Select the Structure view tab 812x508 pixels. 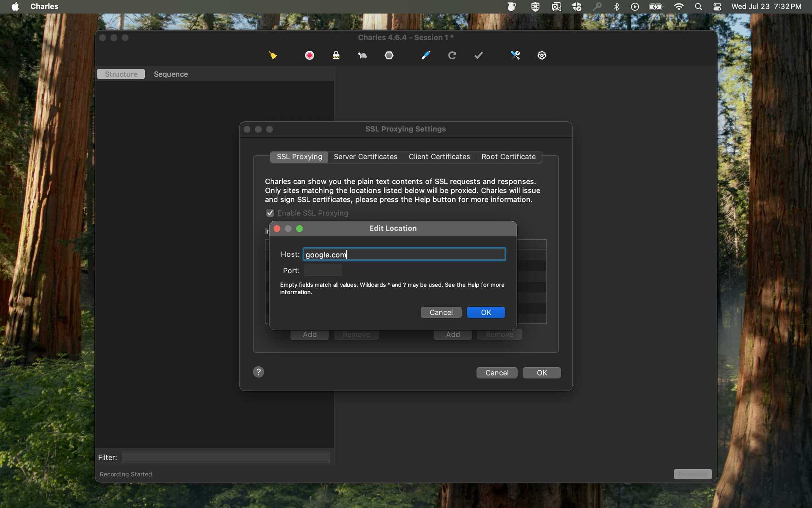click(x=121, y=74)
